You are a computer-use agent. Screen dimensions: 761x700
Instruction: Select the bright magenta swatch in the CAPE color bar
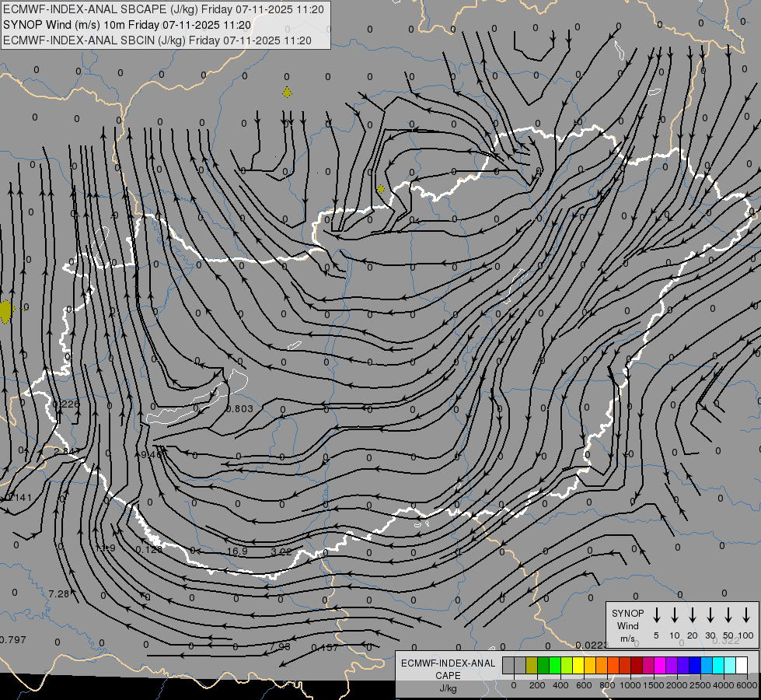[x=660, y=665]
